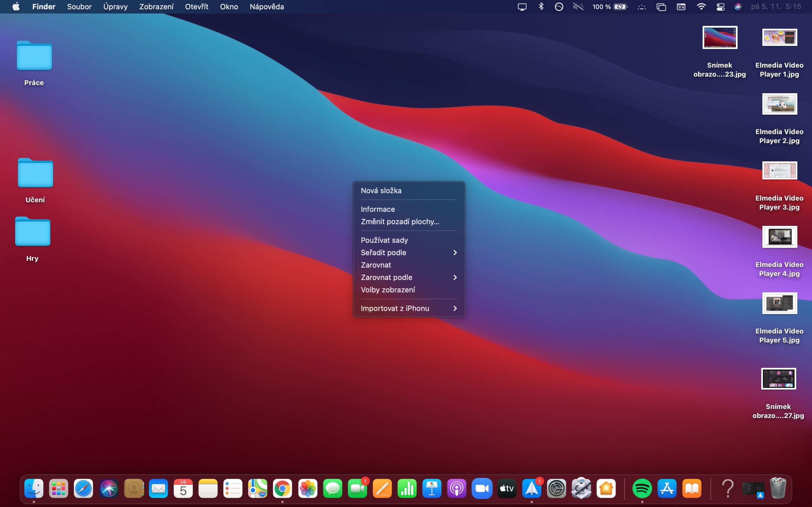Viewport: 812px width, 507px height.
Task: Click Změnit pozadí plochy… entry
Action: click(400, 221)
